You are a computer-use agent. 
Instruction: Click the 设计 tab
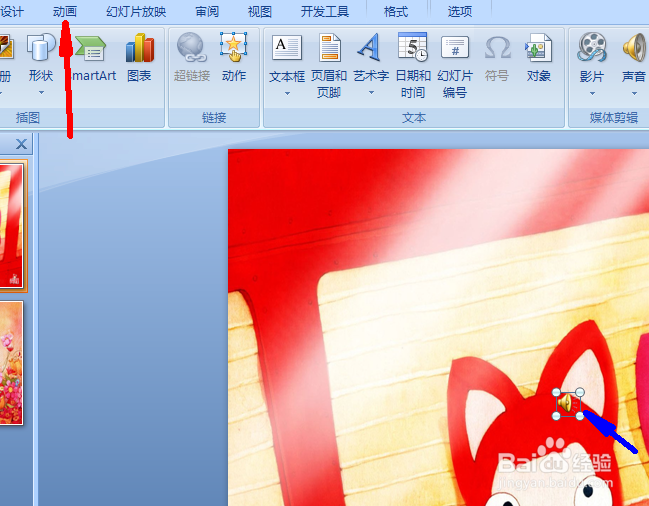click(x=12, y=12)
